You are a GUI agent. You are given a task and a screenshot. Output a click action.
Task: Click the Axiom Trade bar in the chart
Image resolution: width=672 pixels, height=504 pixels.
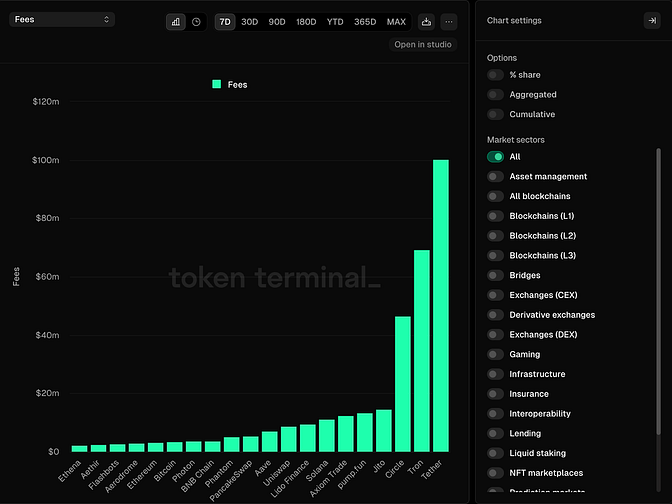[x=346, y=434]
